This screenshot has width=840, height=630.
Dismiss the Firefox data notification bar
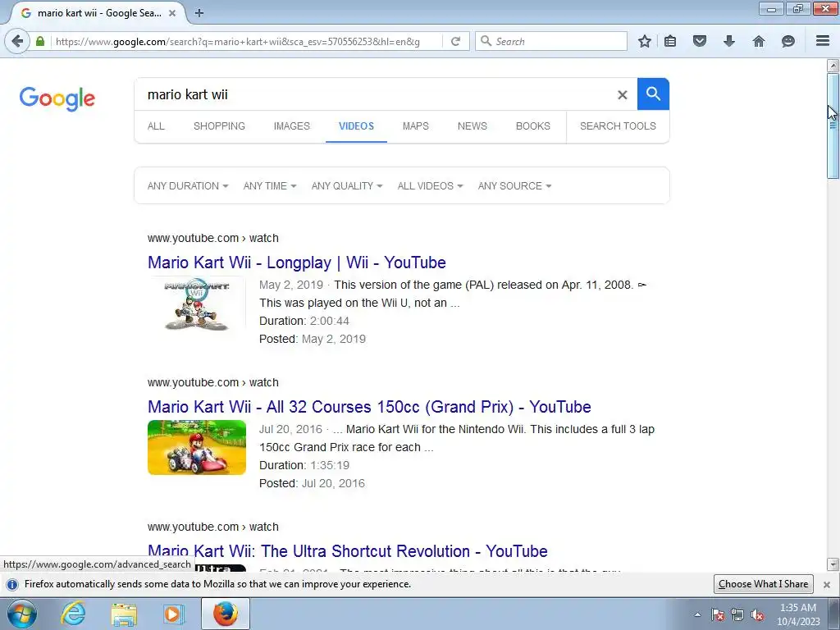[x=827, y=584]
